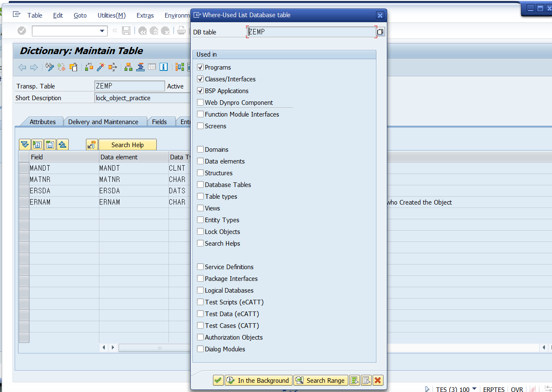Switch to the Fields tab
This screenshot has height=392, width=552.
pyautogui.click(x=159, y=122)
